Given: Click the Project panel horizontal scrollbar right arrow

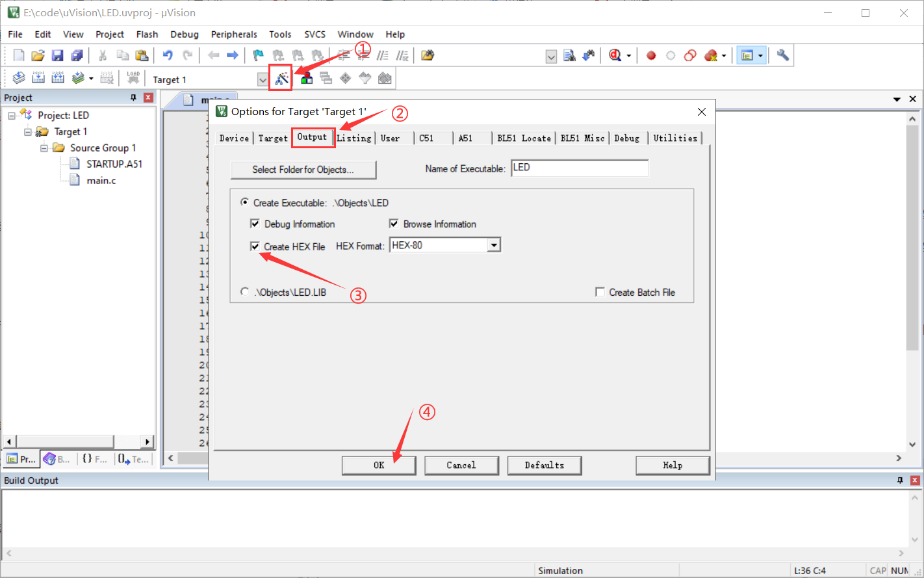Looking at the screenshot, I should pos(148,442).
